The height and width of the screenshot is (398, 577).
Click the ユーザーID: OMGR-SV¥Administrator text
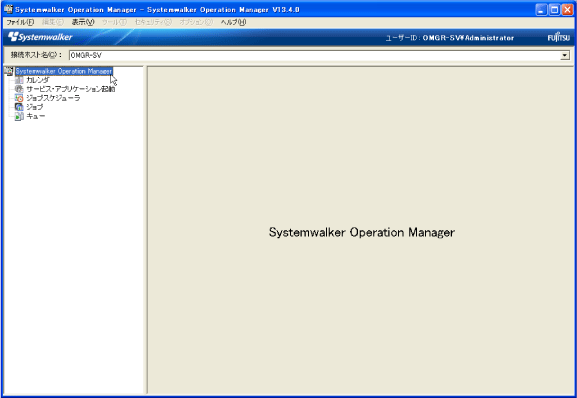point(450,38)
